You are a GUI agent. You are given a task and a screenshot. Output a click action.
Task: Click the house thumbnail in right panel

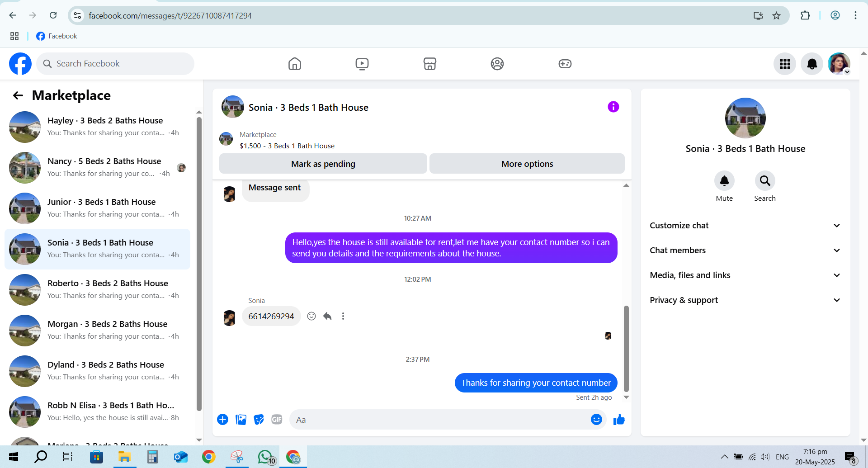pos(745,118)
